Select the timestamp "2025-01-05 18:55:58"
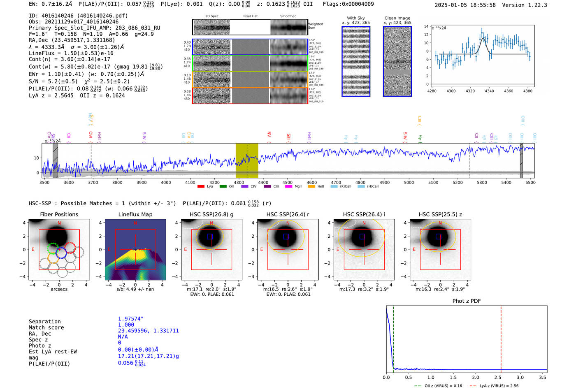Screen dimensions: 576x392 465,5
